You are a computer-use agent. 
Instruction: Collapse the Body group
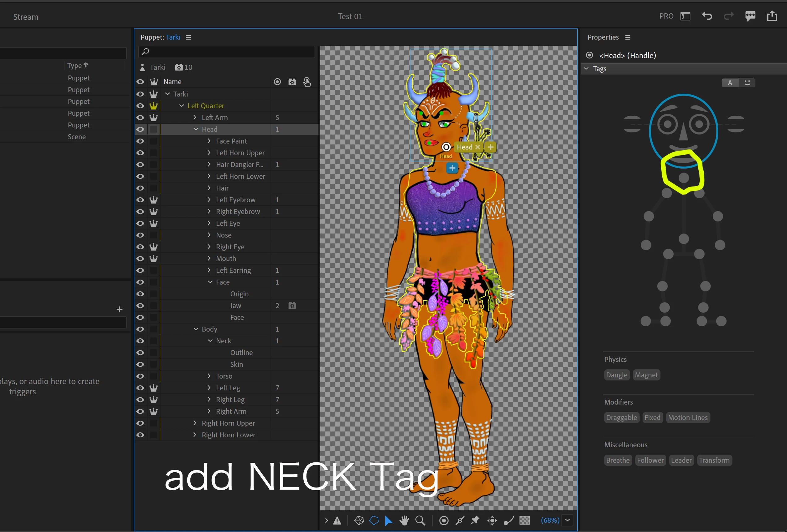coord(196,329)
